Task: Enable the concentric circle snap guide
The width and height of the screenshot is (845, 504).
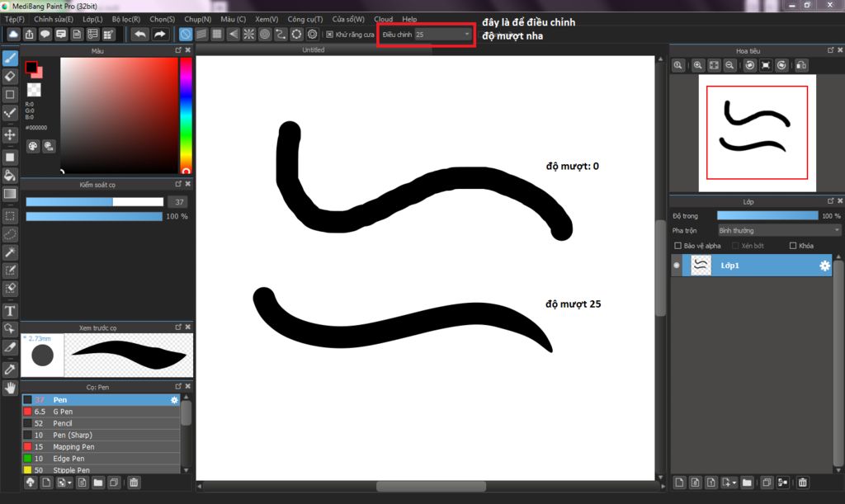Action: click(x=265, y=35)
